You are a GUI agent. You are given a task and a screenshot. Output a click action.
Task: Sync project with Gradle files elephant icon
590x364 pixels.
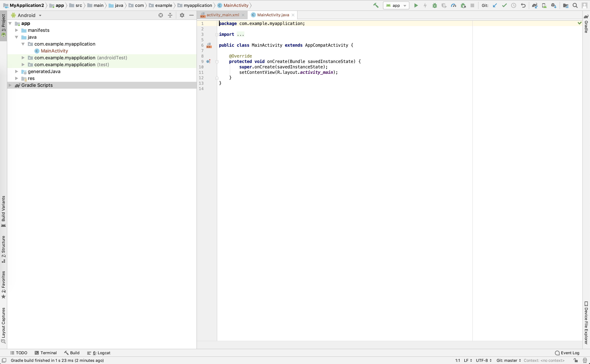tap(535, 5)
